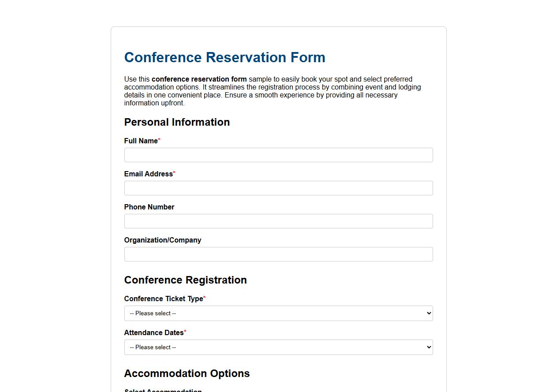557x392 pixels.
Task: Click the Conference Ticket Type label
Action: tap(163, 299)
